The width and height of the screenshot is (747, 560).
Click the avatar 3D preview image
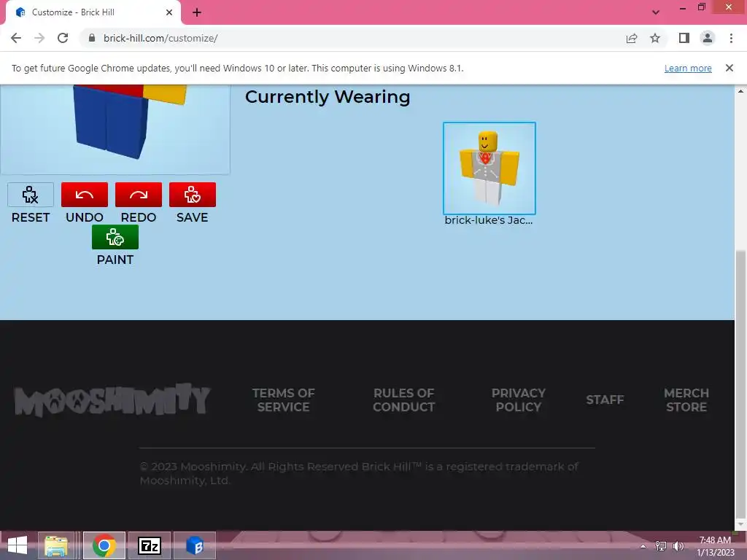click(x=115, y=129)
